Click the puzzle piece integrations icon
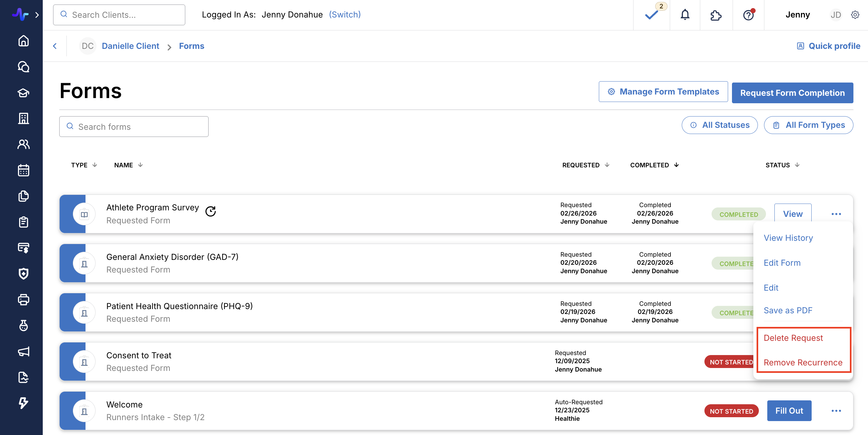This screenshot has height=435, width=868. (716, 15)
